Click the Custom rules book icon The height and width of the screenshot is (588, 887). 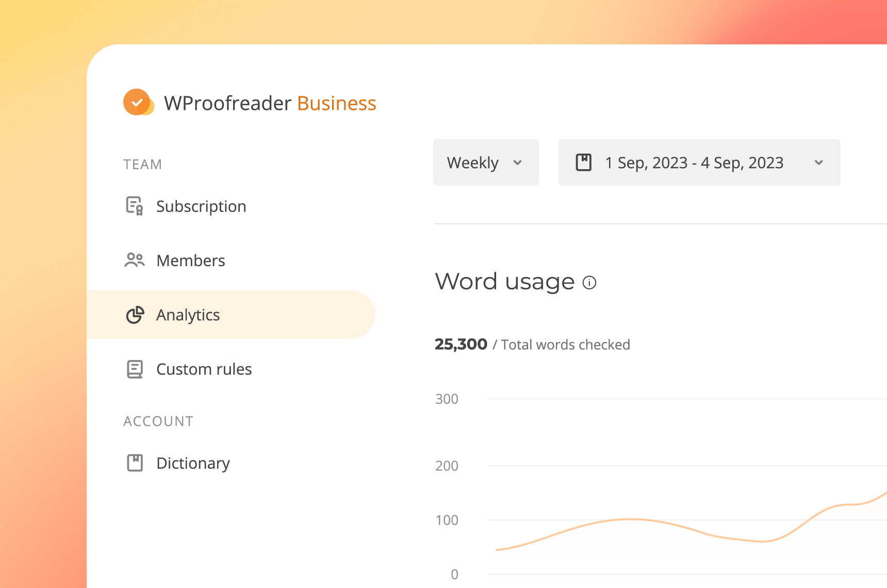coord(135,369)
